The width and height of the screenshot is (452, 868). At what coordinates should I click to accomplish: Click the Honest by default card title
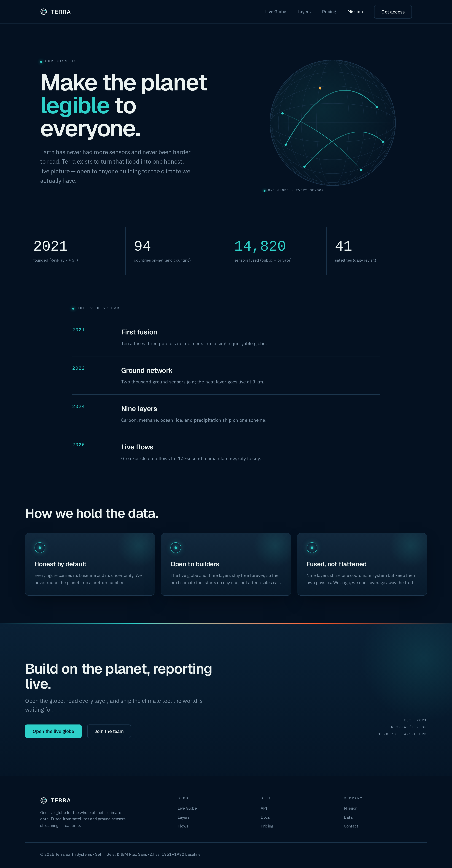coord(60,564)
